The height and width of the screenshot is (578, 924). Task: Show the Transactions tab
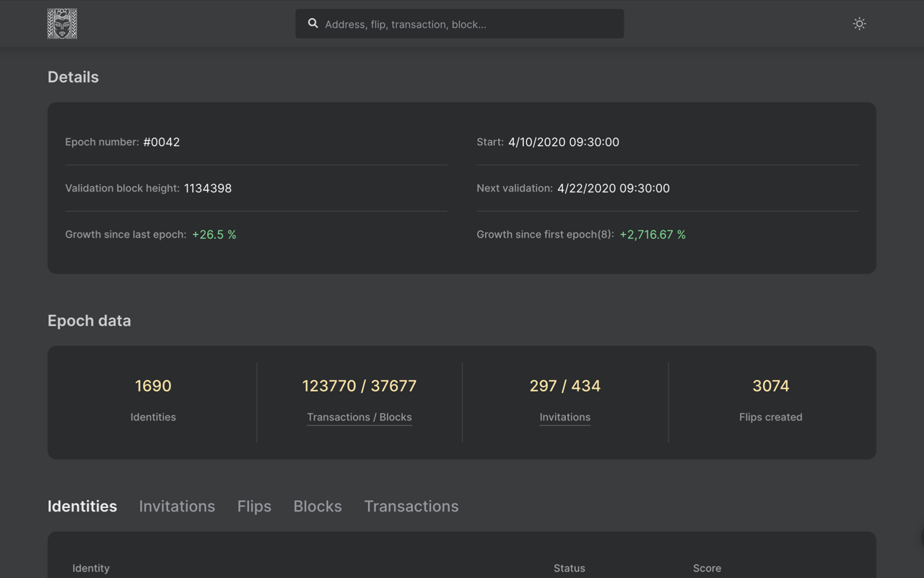pos(411,506)
